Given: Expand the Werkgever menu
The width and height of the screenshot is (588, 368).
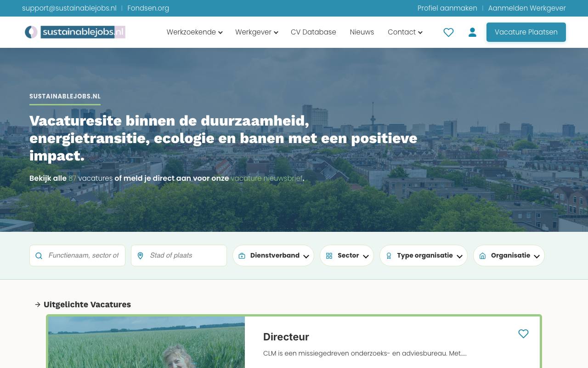Looking at the screenshot, I should (x=256, y=32).
